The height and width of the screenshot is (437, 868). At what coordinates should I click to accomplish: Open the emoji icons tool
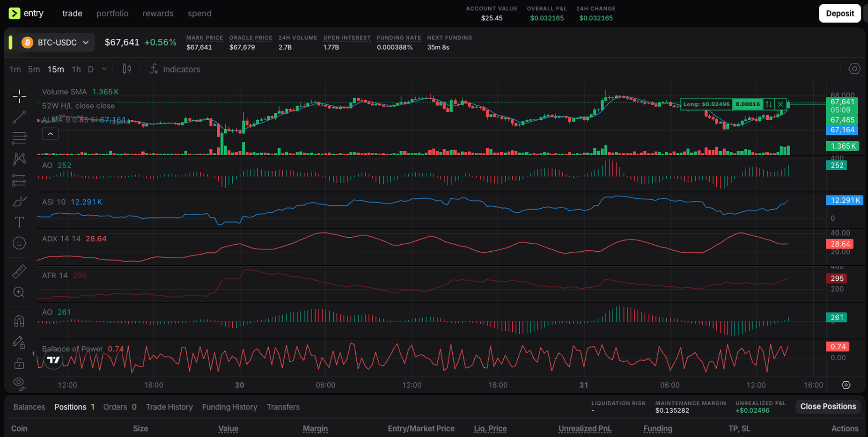click(19, 243)
